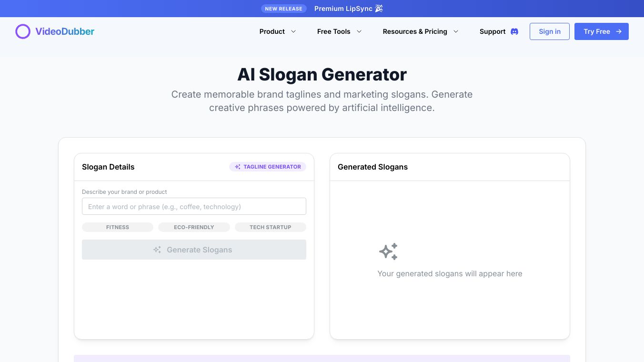The width and height of the screenshot is (644, 362).
Task: Focus the brand or product input field
Action: tap(194, 207)
